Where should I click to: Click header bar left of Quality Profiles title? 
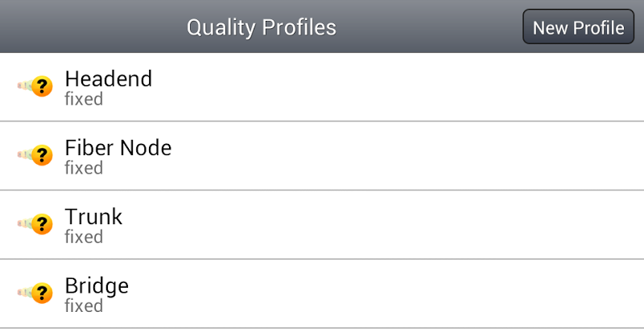89,27
